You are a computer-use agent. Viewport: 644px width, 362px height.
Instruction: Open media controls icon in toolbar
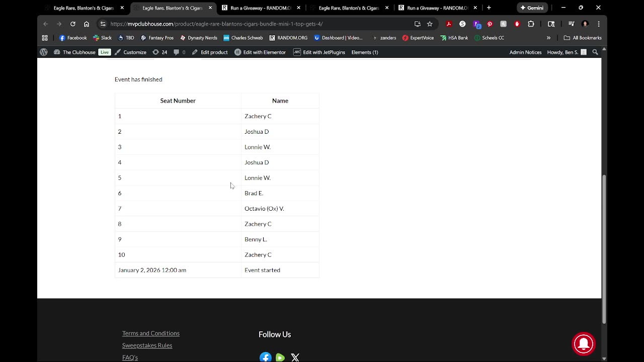pos(571,24)
